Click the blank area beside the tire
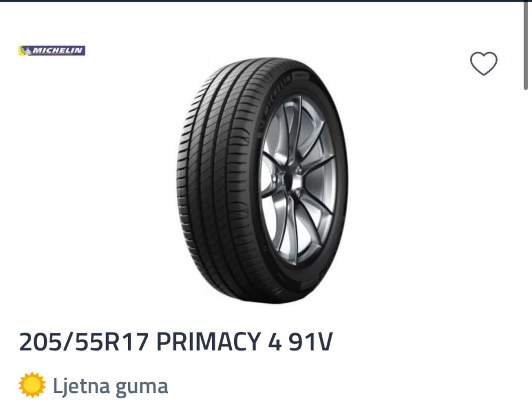 424,187
